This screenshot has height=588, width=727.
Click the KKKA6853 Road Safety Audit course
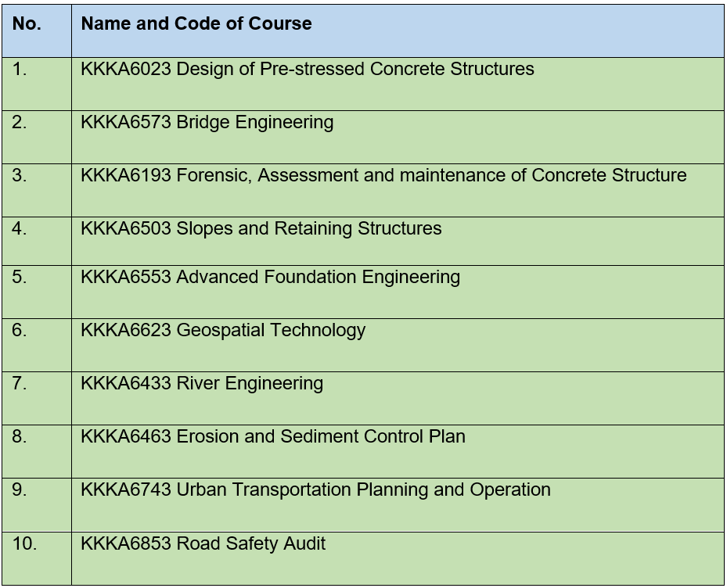tap(203, 543)
